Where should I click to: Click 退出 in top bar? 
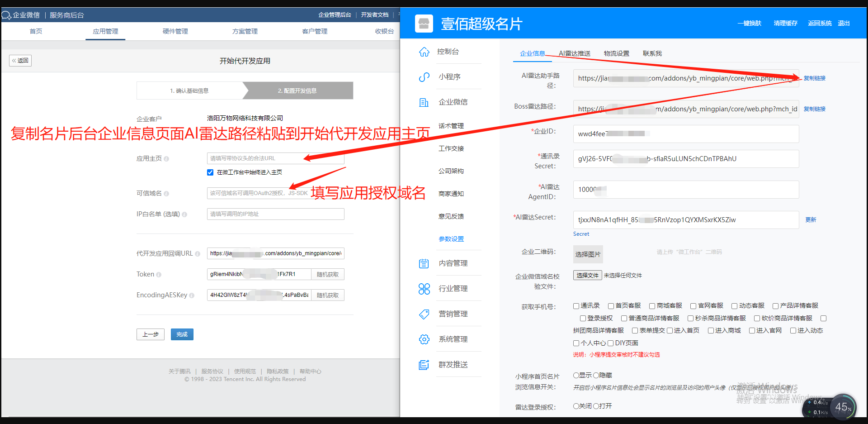(x=844, y=24)
